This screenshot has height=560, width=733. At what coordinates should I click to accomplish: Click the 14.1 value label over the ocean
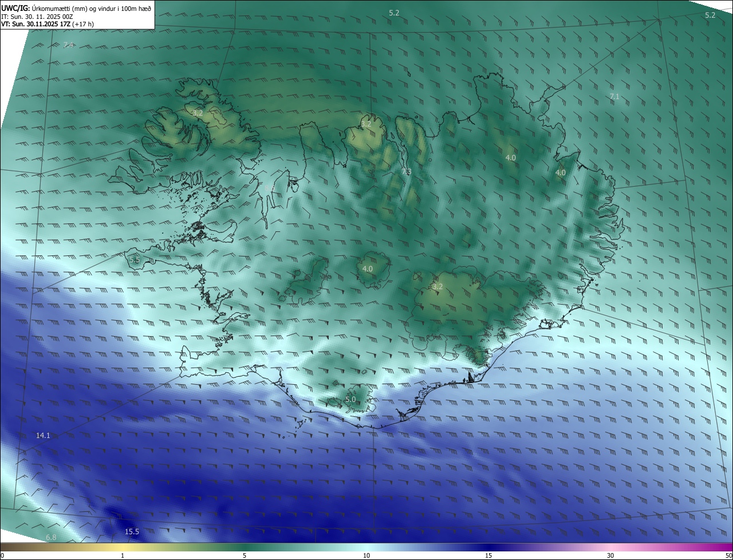pos(43,436)
